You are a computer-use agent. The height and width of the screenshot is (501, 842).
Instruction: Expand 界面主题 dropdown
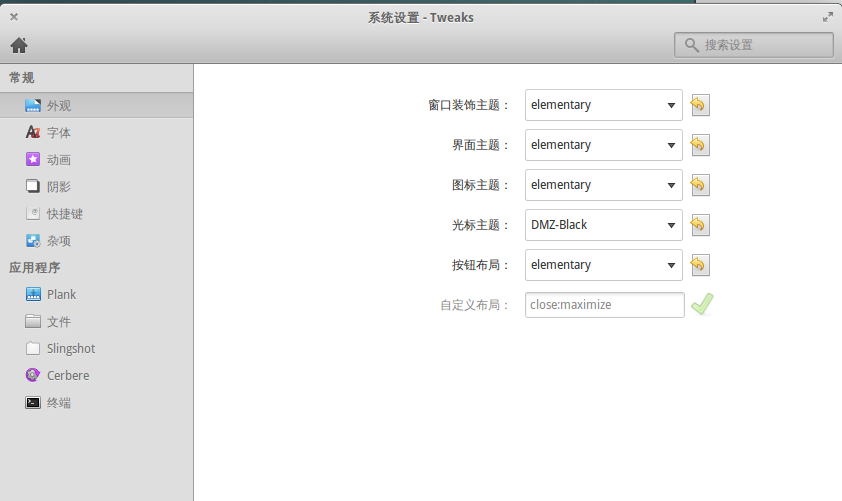[x=604, y=145]
